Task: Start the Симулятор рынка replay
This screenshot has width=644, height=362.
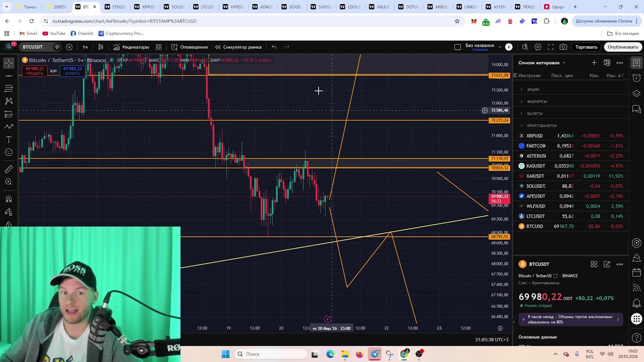Action: (x=238, y=47)
